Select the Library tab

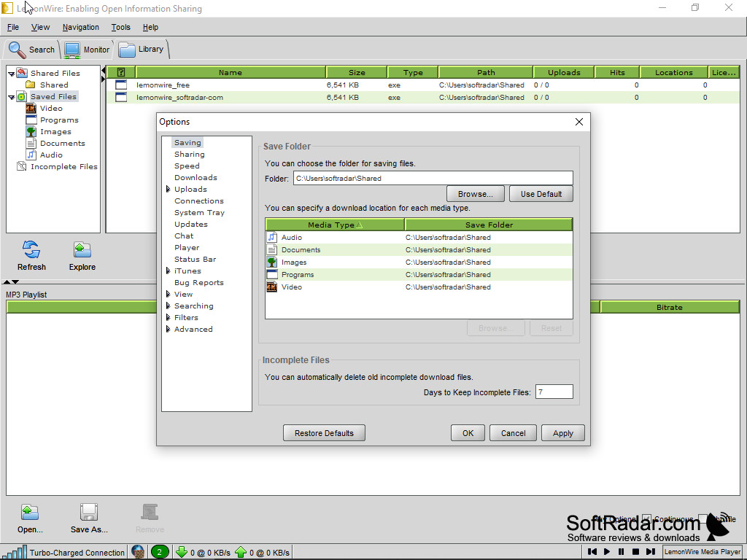point(142,49)
